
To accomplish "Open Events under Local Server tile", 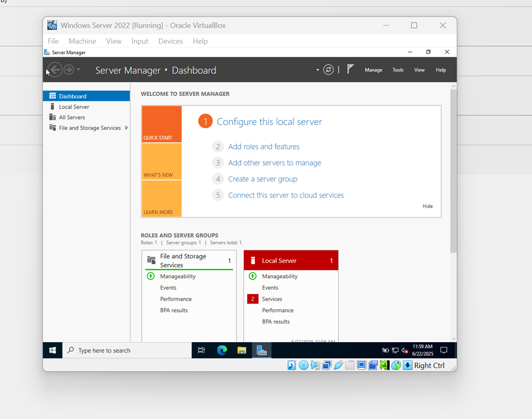I will pyautogui.click(x=270, y=288).
